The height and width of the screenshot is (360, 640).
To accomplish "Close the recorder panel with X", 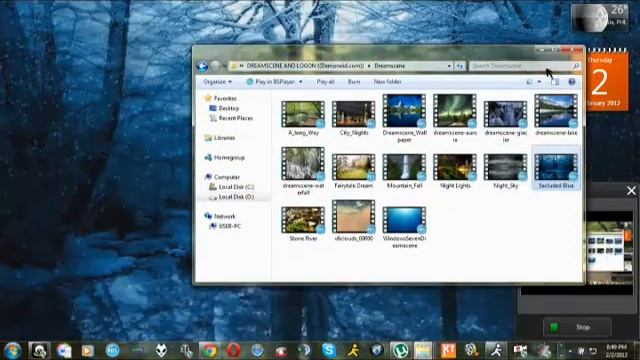I will point(631,191).
